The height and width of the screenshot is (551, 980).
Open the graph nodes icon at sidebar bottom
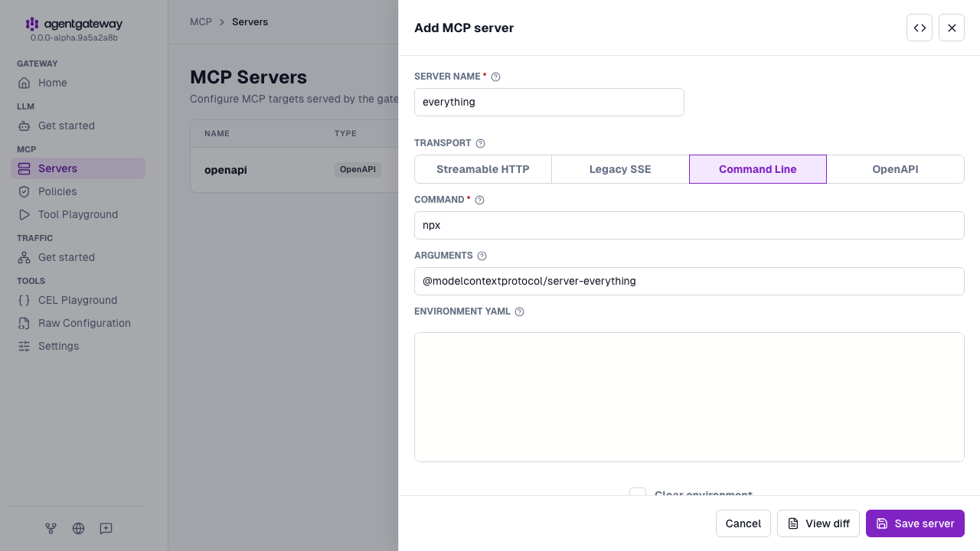51,528
